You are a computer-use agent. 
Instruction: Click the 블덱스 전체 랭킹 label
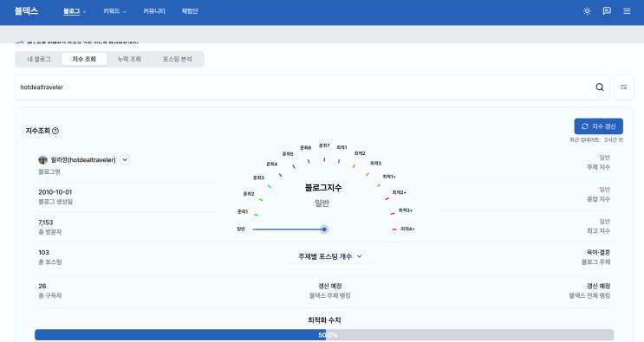coord(589,295)
